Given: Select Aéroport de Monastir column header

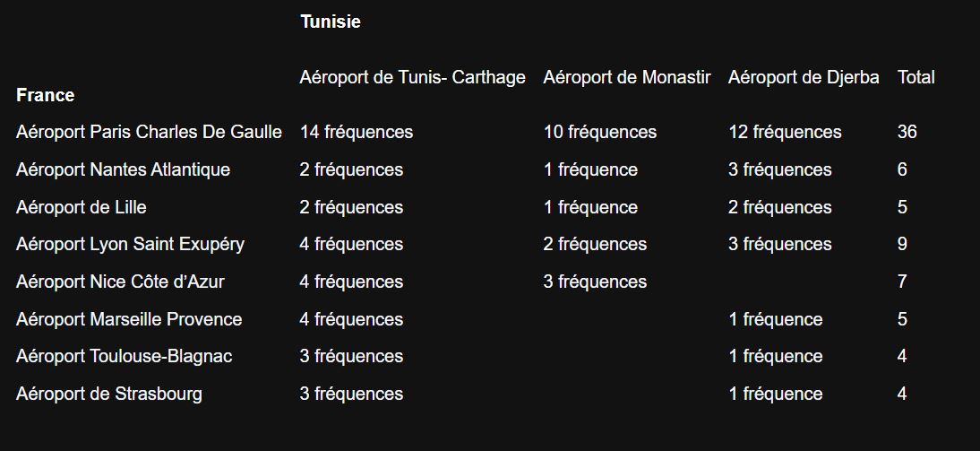Looking at the screenshot, I should coord(626,78).
